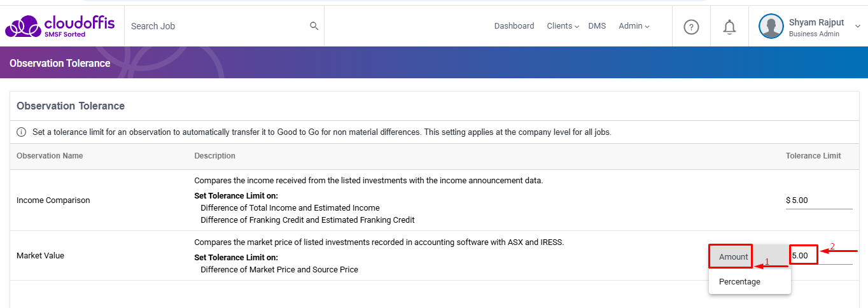The width and height of the screenshot is (868, 308).
Task: Click the cloudoffis SMSF Sorted logo
Action: [x=60, y=26]
